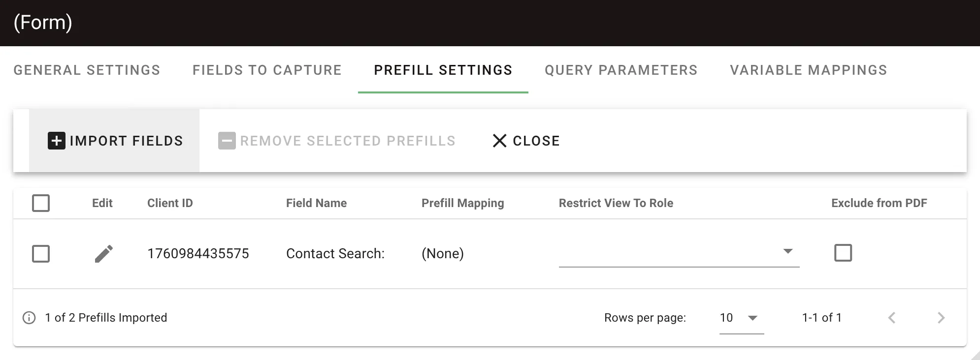980x360 pixels.
Task: Select the pencil edit icon for row 1760984435575
Action: click(104, 253)
